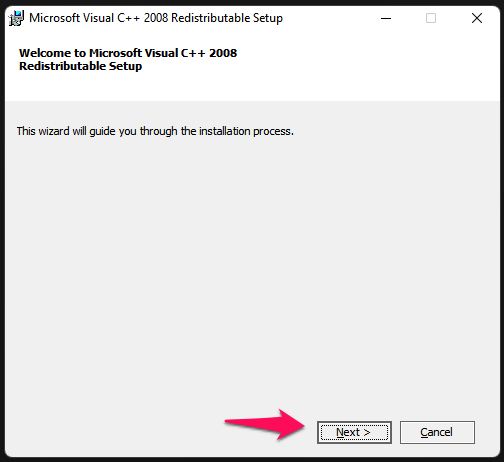
Task: Click the word 'process' ending the description
Action: tap(272, 131)
